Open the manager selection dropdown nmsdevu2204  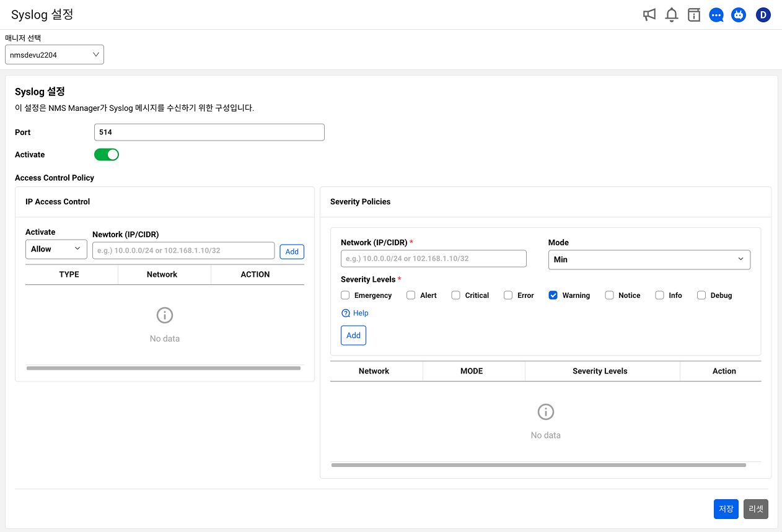pyautogui.click(x=55, y=55)
